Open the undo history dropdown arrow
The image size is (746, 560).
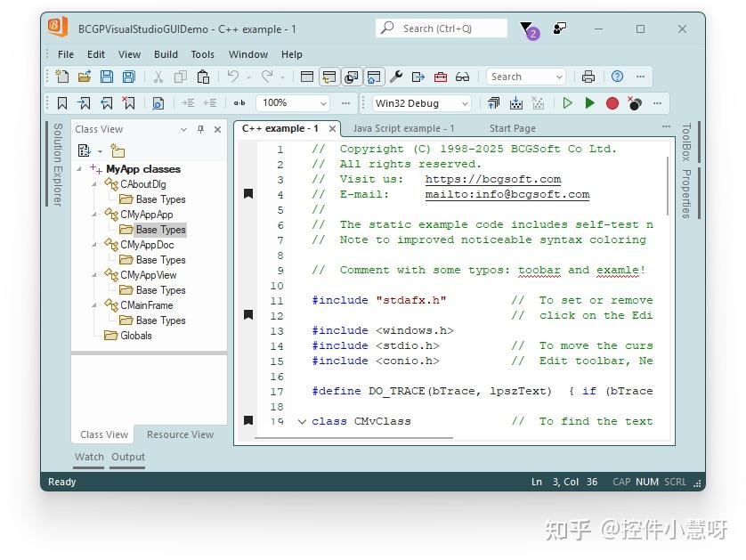pos(248,77)
